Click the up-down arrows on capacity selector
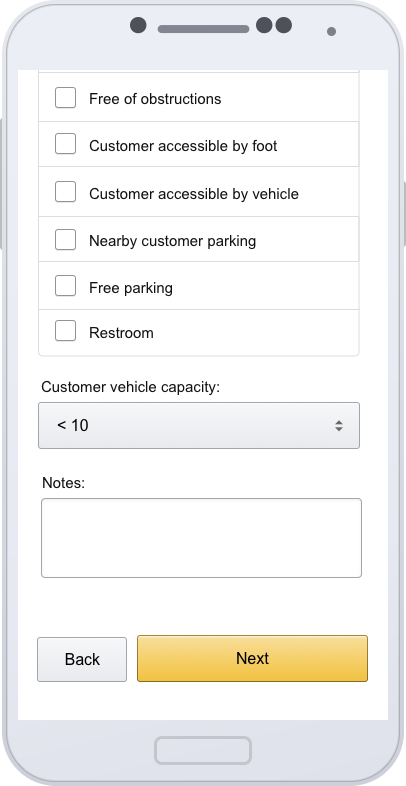 339,426
